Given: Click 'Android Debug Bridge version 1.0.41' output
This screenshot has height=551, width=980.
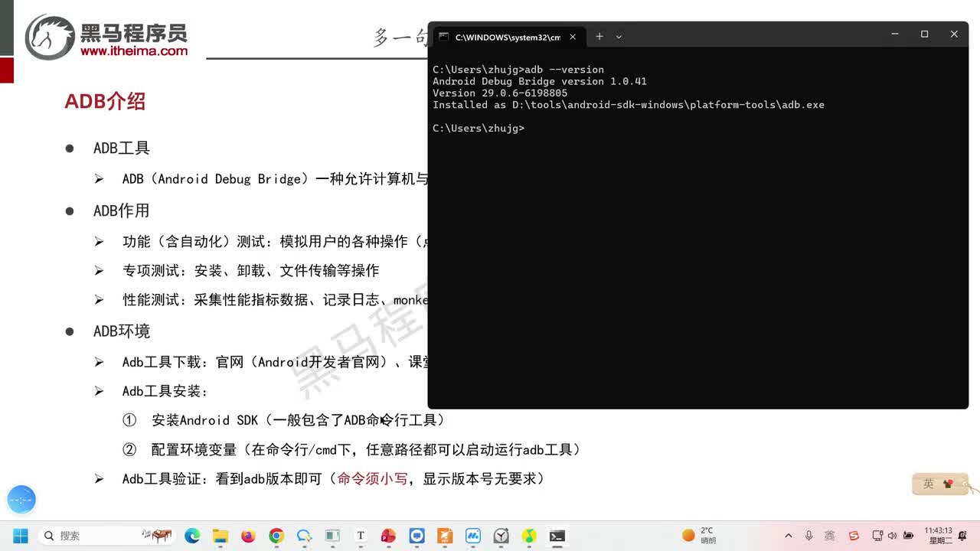Looking at the screenshot, I should pos(540,81).
